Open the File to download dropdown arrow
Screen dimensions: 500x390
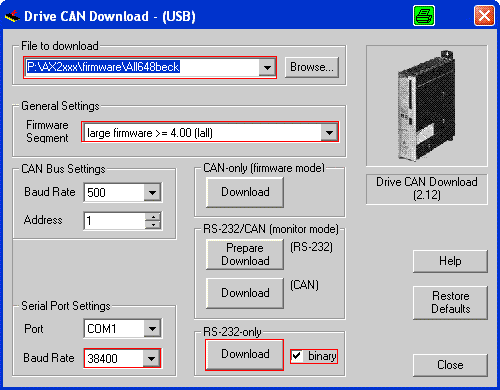click(x=267, y=67)
